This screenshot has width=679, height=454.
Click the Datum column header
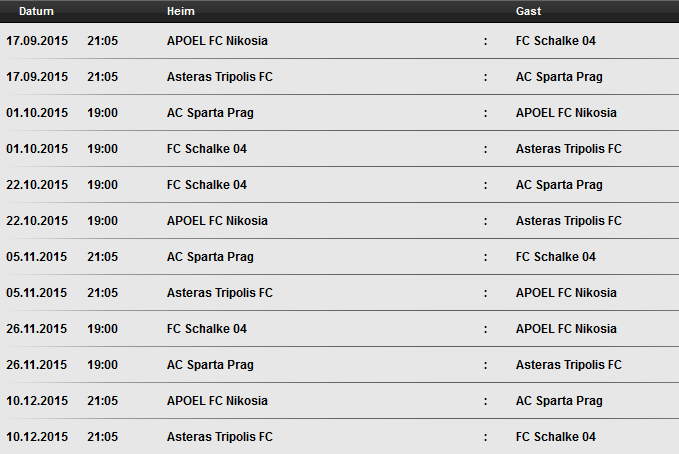[30, 11]
